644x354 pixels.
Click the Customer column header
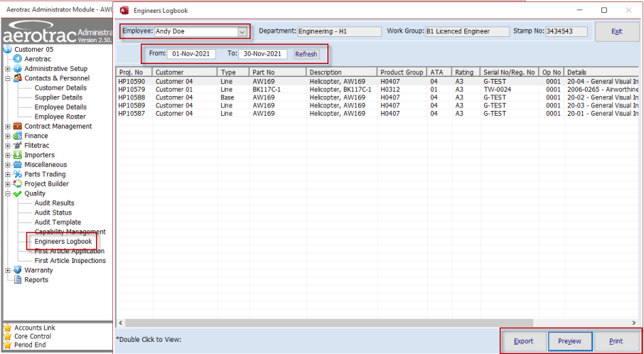pyautogui.click(x=185, y=73)
